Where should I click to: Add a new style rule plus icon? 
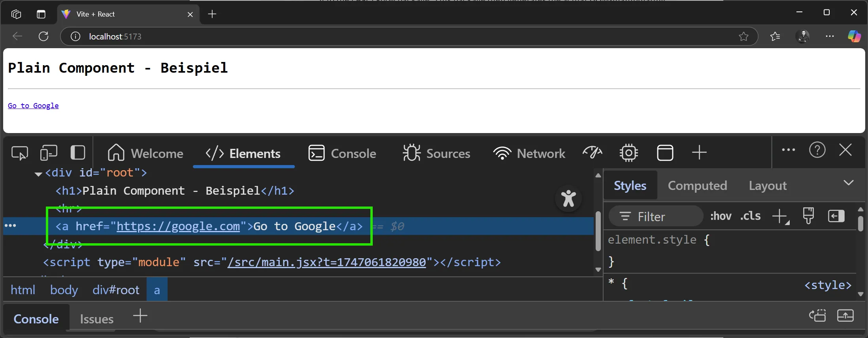point(780,216)
